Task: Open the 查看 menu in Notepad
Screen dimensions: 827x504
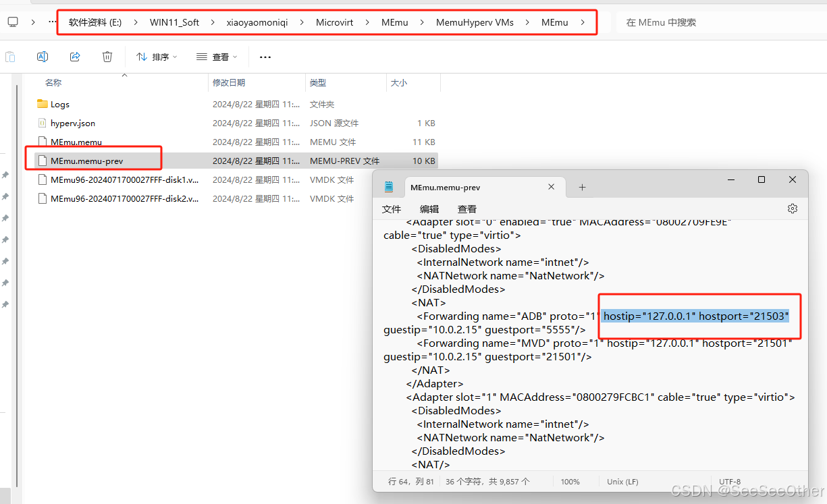Action: point(467,209)
